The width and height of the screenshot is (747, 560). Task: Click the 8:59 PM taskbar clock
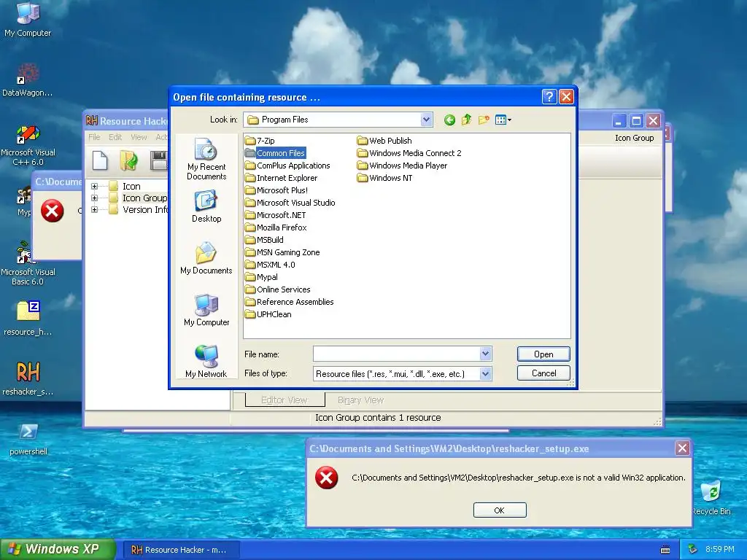click(x=720, y=549)
